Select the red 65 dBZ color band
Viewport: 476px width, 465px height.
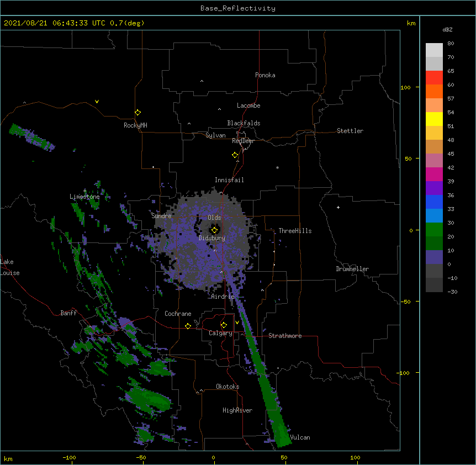pyautogui.click(x=434, y=77)
